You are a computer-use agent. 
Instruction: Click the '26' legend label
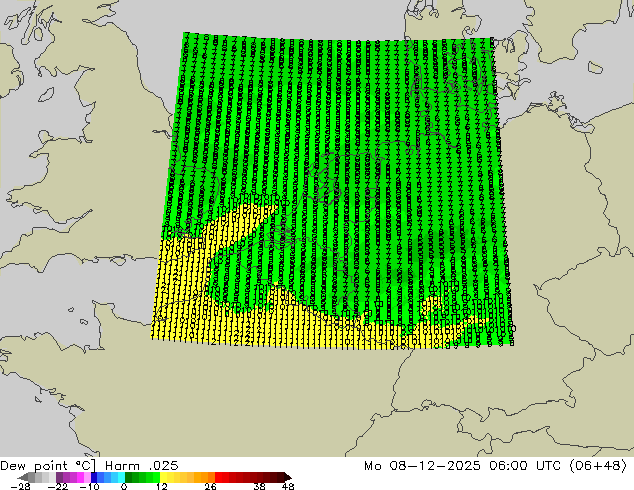click(210, 486)
